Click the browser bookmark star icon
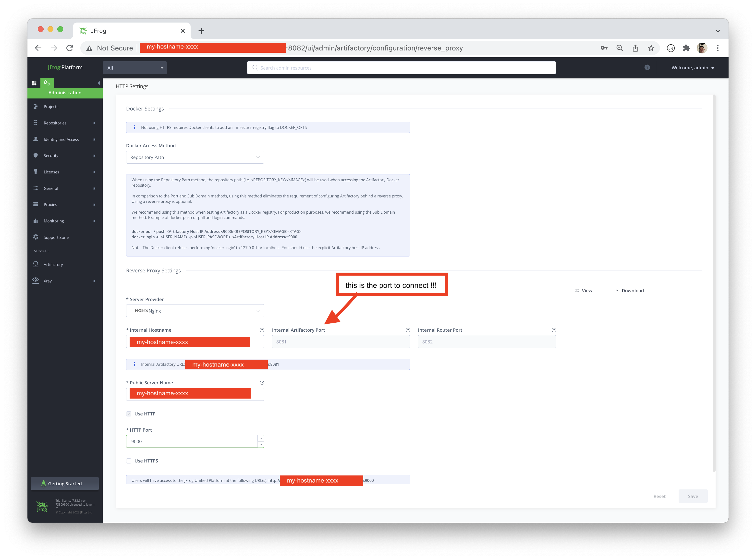Image resolution: width=756 pixels, height=559 pixels. tap(651, 48)
